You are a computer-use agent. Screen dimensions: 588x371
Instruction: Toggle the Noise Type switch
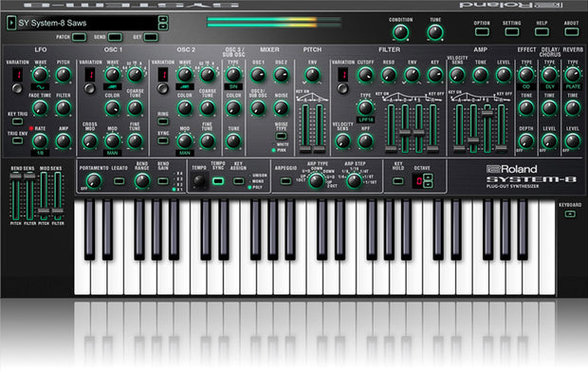coord(281,136)
